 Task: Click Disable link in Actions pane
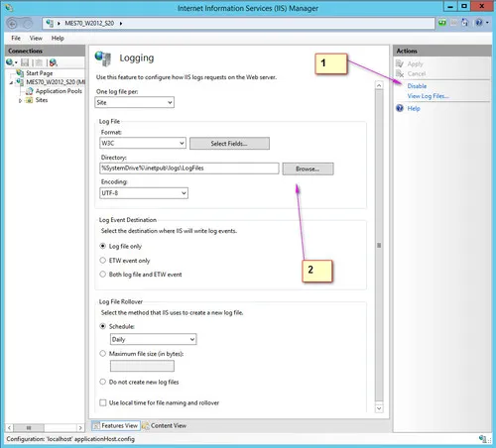click(x=417, y=86)
